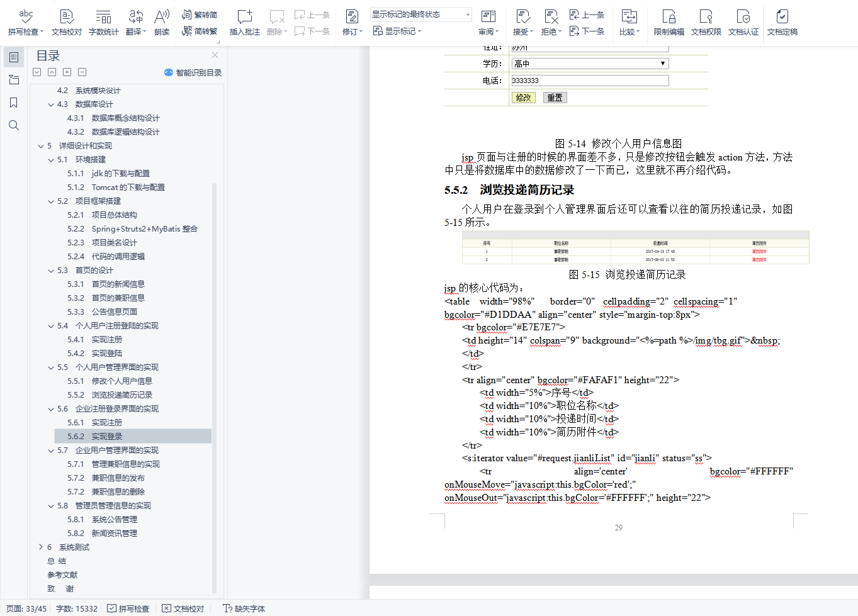
Task: Collapse 5.7 企业用户管理界面的实现
Action: coord(51,451)
